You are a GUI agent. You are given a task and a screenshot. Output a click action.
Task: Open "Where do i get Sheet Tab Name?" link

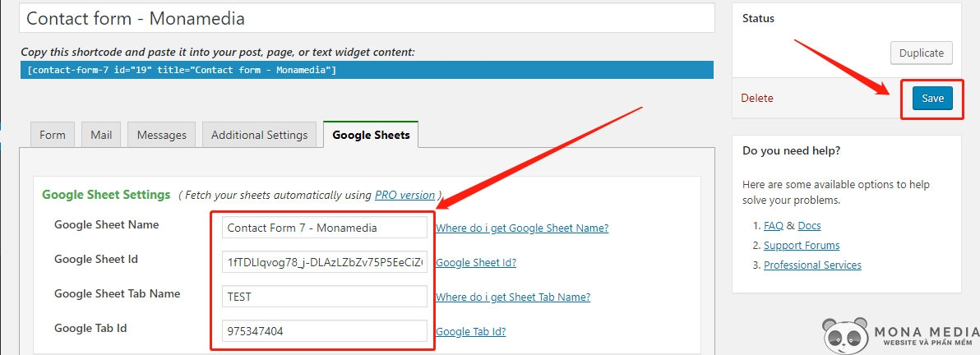512,297
